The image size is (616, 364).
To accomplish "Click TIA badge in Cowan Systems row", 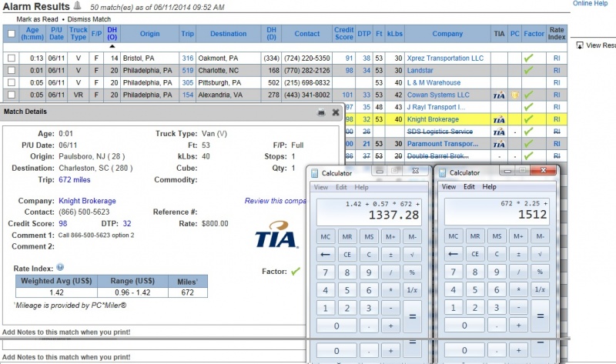I will coord(499,95).
